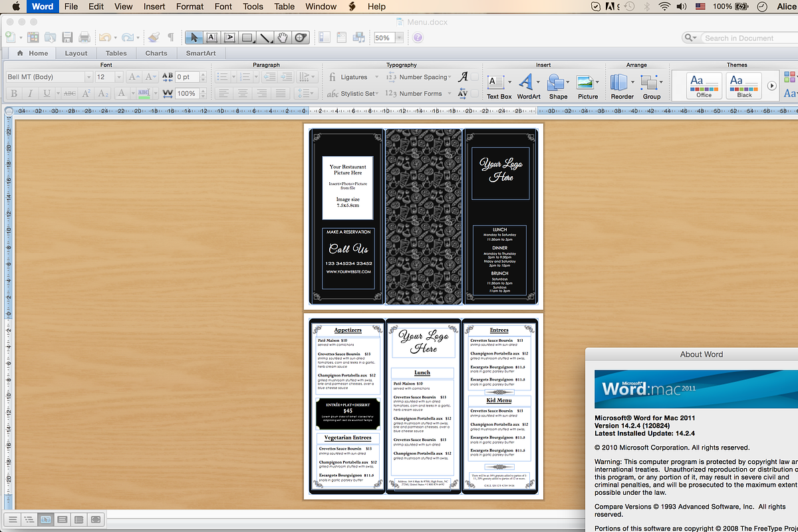Select the hand pan tool

(x=283, y=38)
